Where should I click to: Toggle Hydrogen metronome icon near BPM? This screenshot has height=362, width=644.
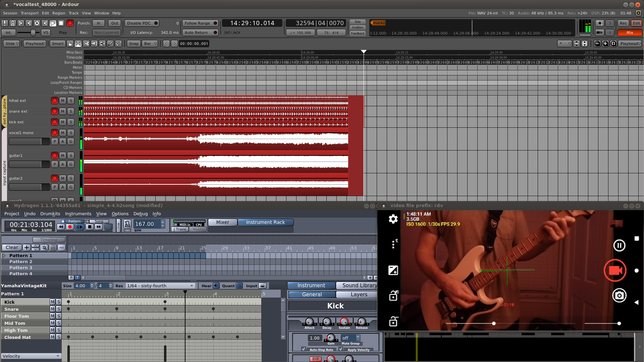(x=127, y=224)
